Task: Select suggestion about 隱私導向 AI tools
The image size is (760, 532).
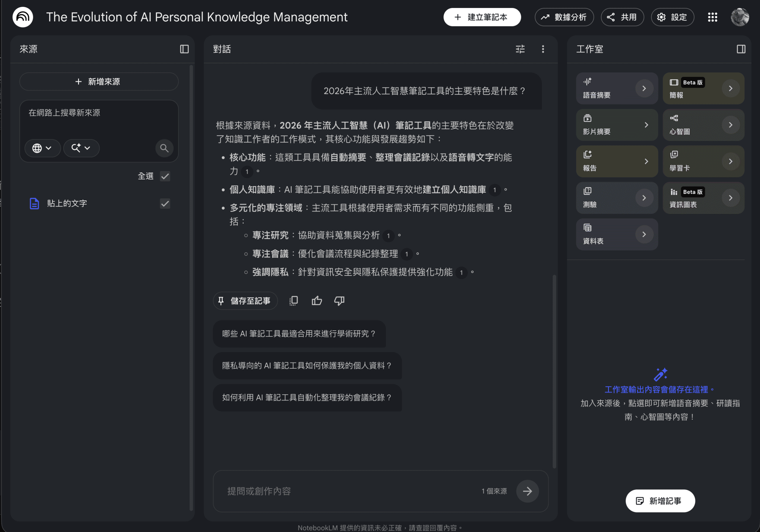Action: click(307, 365)
